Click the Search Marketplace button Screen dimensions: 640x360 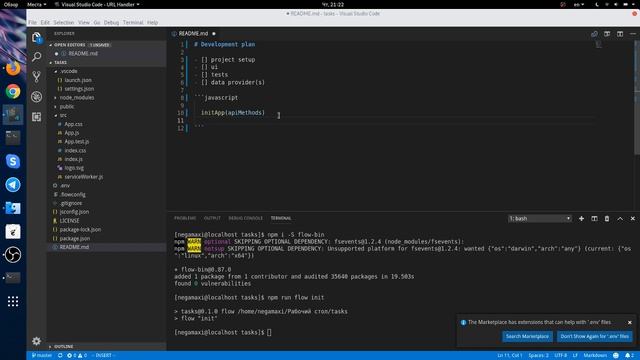pyautogui.click(x=527, y=336)
